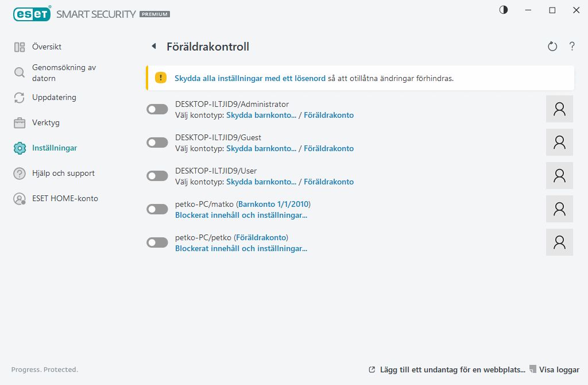Screen dimensions: 588x385
Task: Click the user avatar icon for DESKTOP-ILTJID9/Guest
Action: (x=559, y=143)
